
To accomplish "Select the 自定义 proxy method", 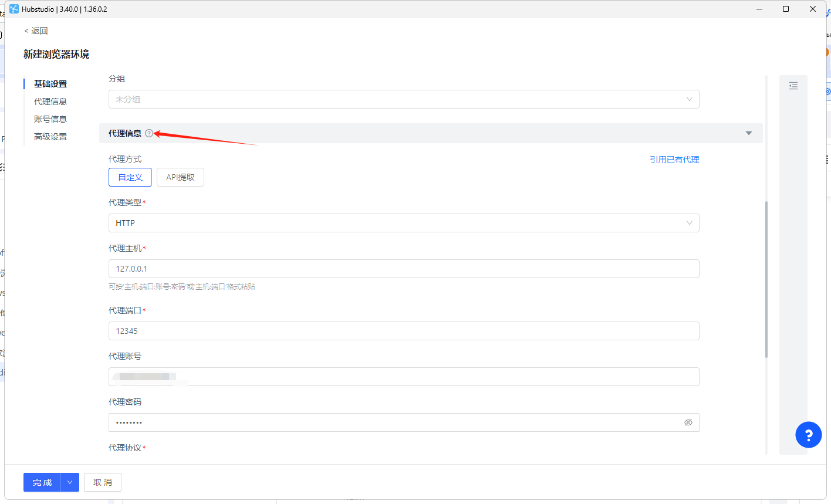I will point(130,177).
